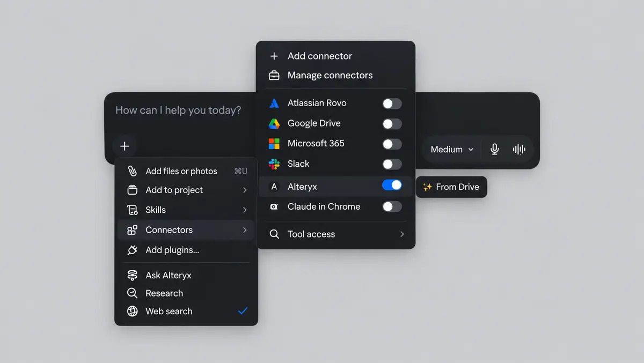Click the Atlassian Rovo logo icon
Screen dimensions: 644x363
click(x=274, y=103)
